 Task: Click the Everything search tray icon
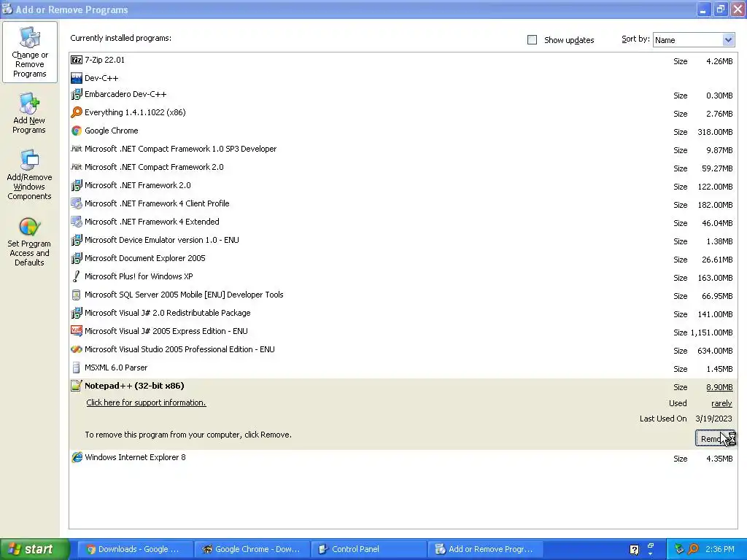tap(694, 549)
